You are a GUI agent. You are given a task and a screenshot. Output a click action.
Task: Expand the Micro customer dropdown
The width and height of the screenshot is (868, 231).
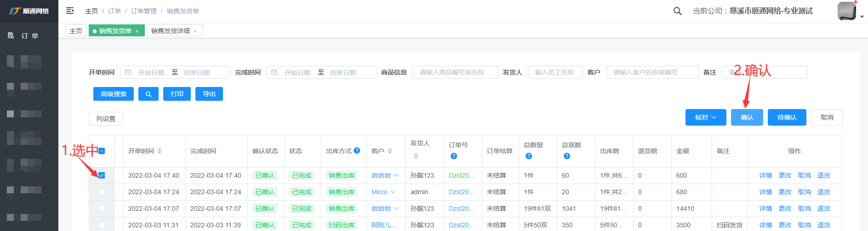(x=393, y=192)
